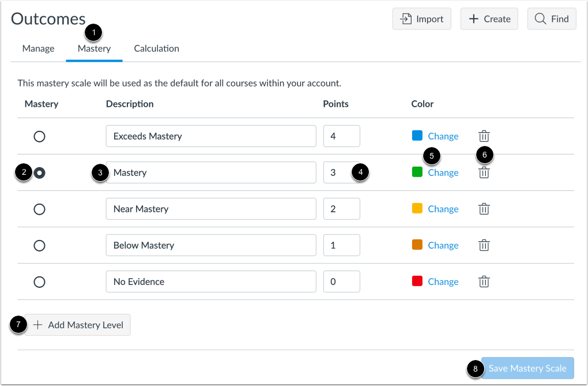Remove the Near Mastery level via trash icon
The width and height of the screenshot is (588, 386).
pos(484,209)
